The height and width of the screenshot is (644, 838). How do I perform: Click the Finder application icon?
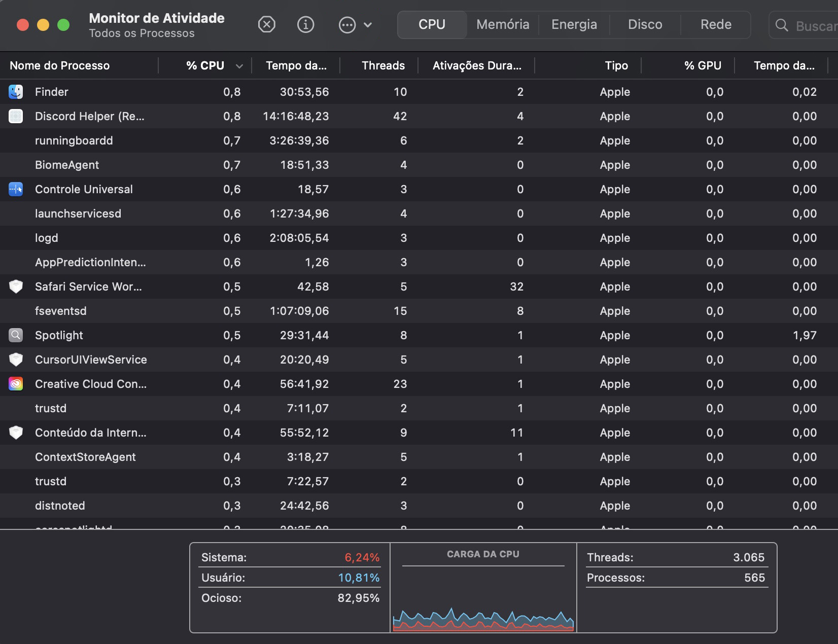pos(15,92)
